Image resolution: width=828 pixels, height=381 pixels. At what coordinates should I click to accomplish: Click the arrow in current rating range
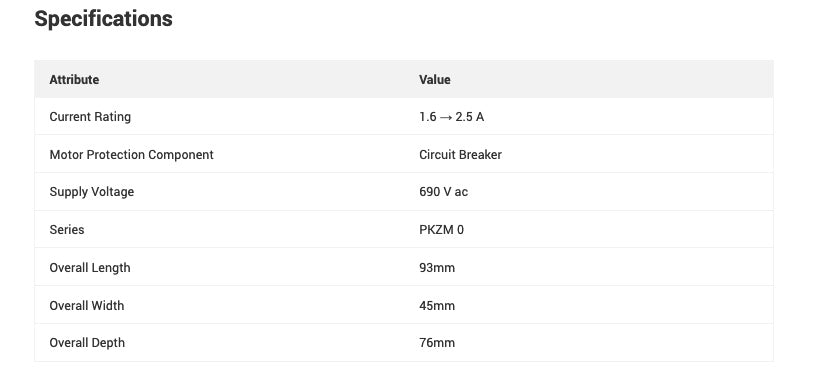pos(446,117)
